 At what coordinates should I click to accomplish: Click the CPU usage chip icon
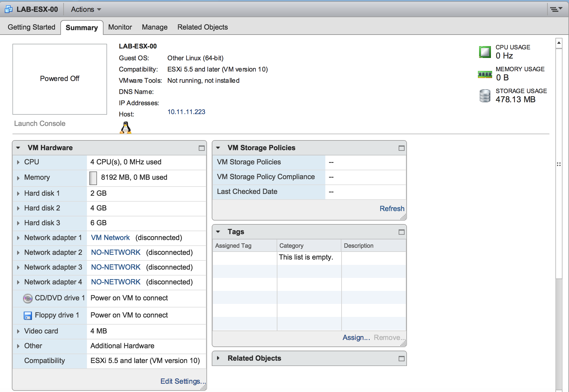pos(485,52)
